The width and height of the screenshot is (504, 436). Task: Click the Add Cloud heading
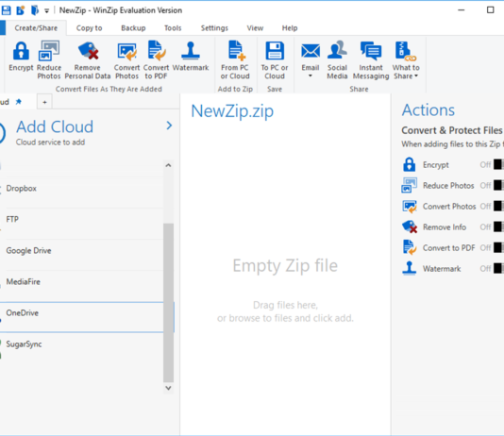[x=55, y=126]
